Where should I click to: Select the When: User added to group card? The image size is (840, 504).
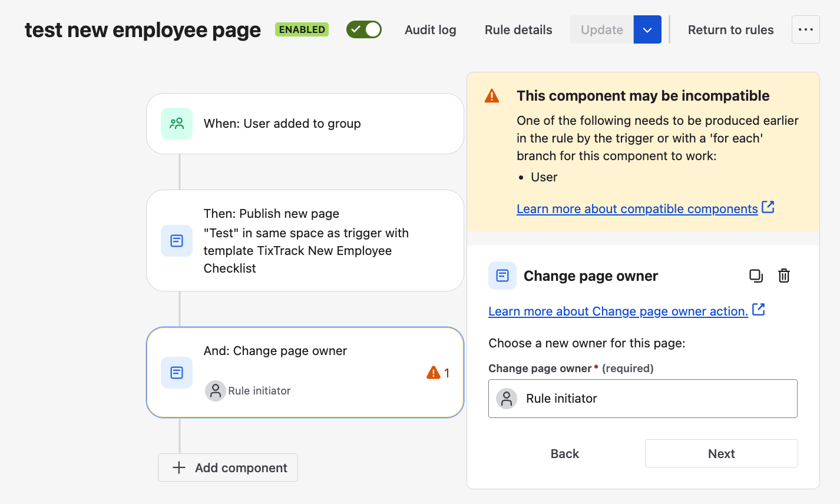pos(305,124)
